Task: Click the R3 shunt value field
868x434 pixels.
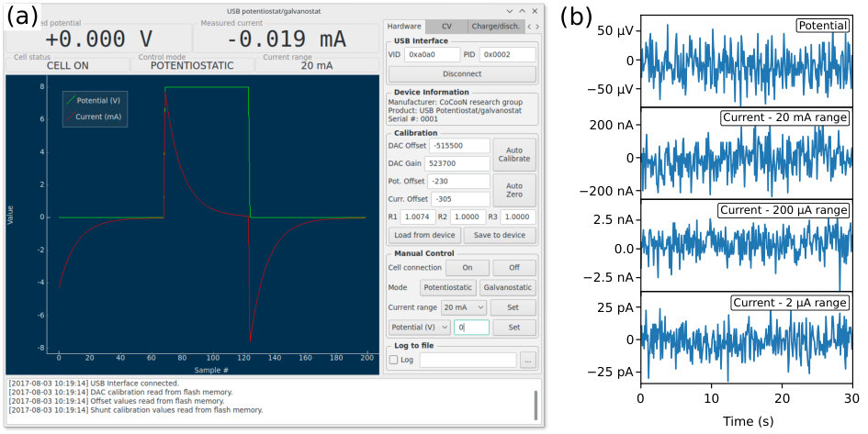Action: pos(518,217)
